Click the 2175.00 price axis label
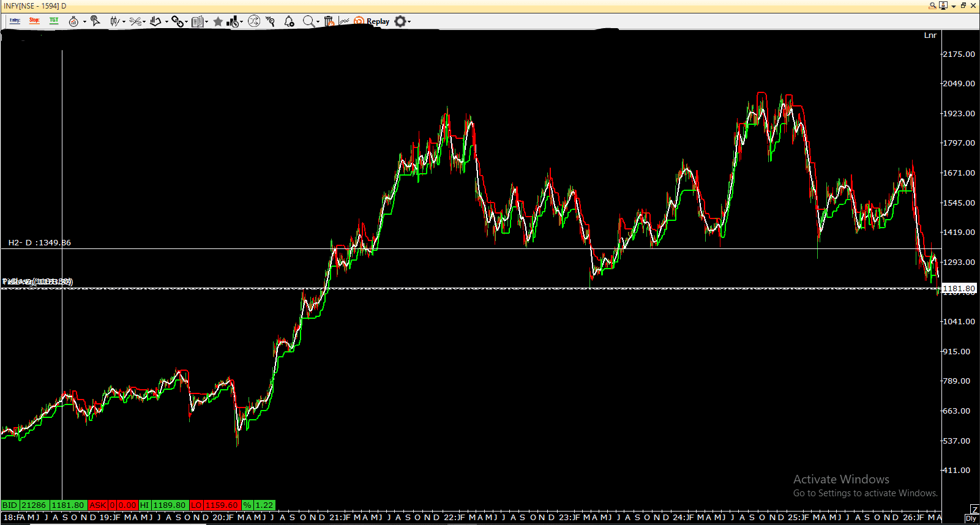Screen dimensions: 980x525 [x=959, y=54]
